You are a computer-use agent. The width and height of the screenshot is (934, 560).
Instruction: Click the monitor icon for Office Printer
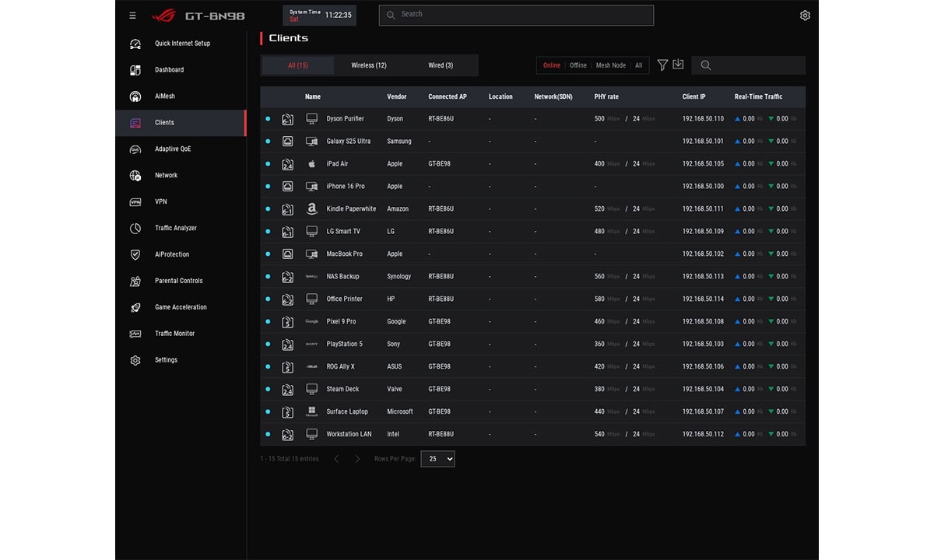(311, 299)
